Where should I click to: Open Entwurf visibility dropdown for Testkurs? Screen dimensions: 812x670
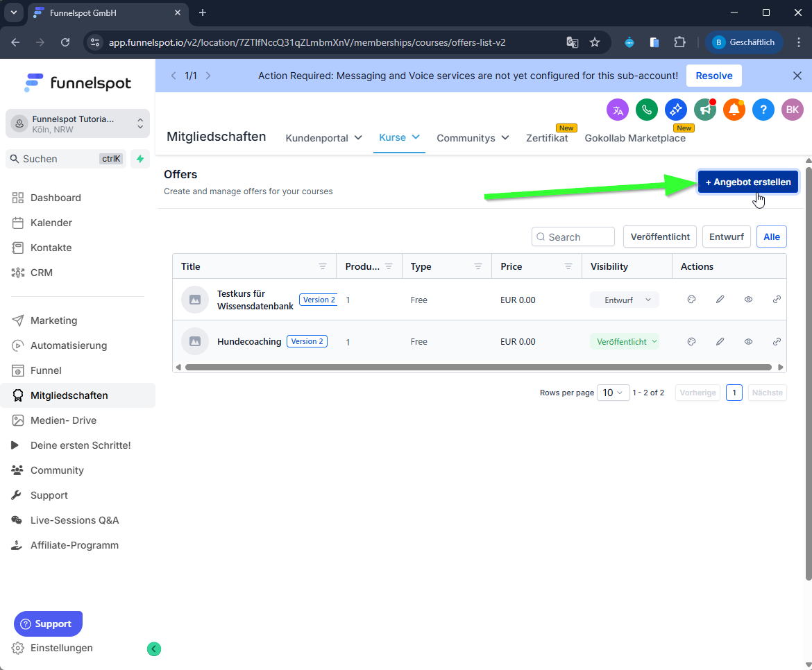tap(625, 300)
